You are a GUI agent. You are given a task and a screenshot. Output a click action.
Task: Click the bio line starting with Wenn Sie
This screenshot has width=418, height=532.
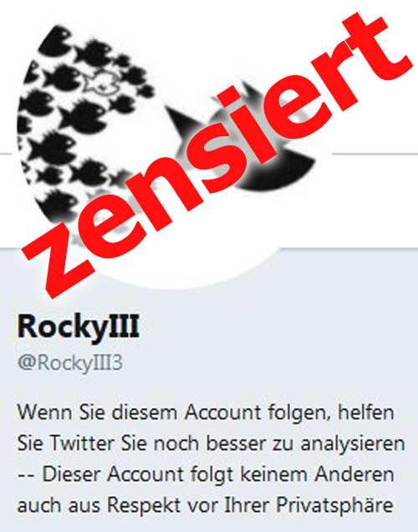pos(206,413)
